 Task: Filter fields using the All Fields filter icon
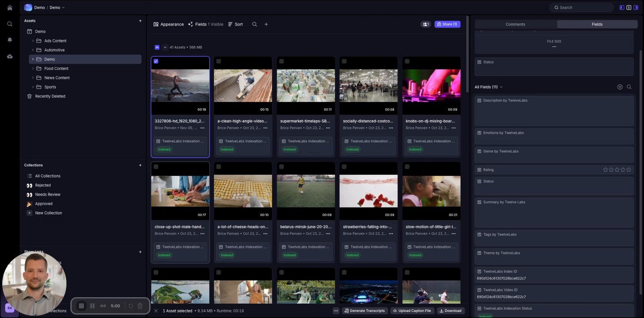click(620, 87)
